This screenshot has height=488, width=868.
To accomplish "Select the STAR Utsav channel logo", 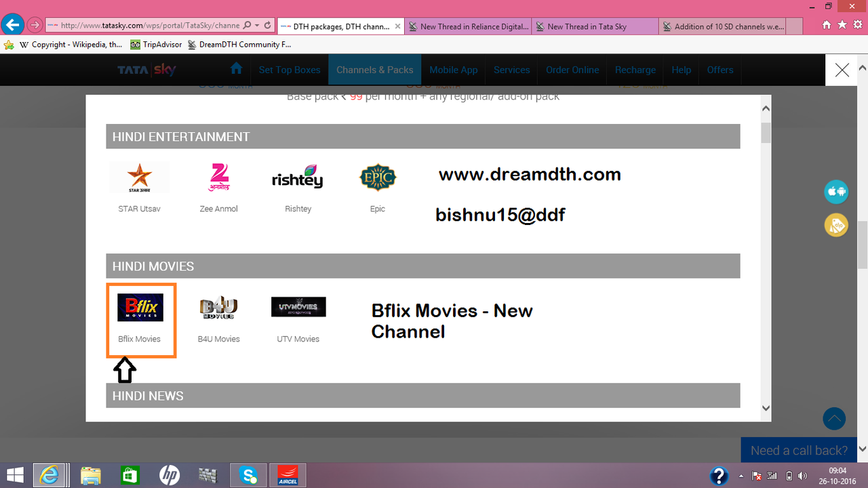I will coord(139,178).
